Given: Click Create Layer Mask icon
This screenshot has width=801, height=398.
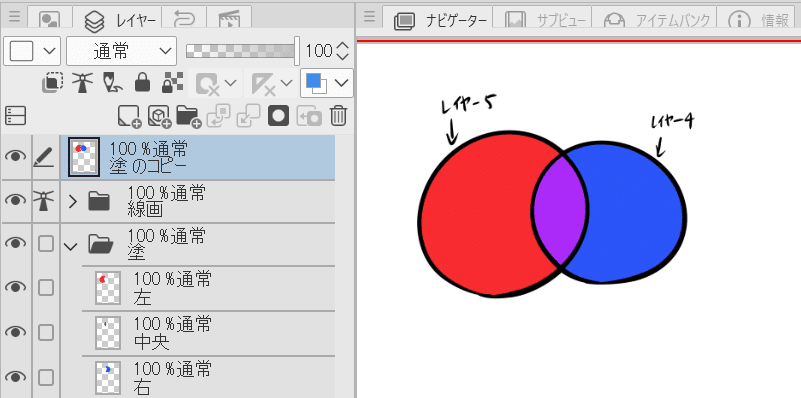Looking at the screenshot, I should point(278,116).
